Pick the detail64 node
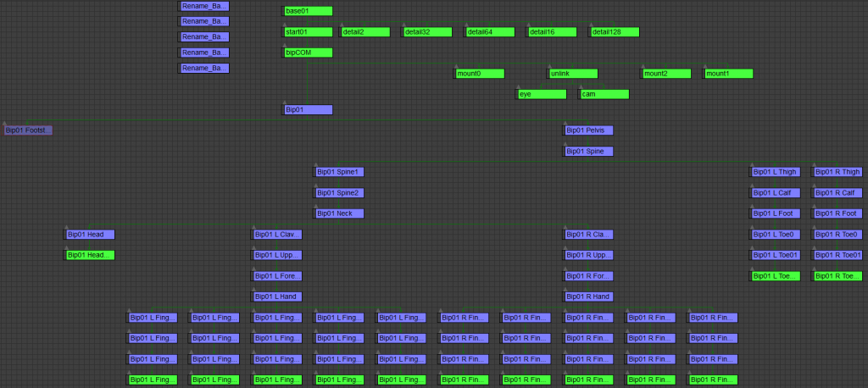 pyautogui.click(x=491, y=32)
